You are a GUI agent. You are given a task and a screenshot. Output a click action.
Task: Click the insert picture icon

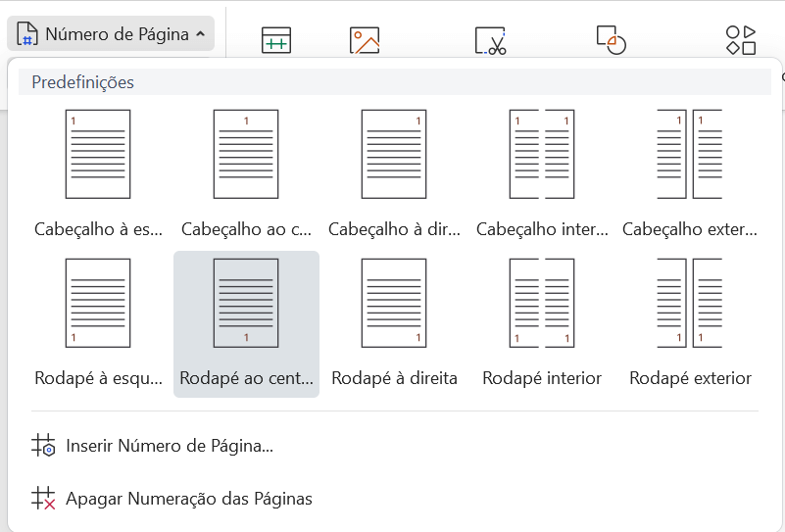[x=365, y=40]
